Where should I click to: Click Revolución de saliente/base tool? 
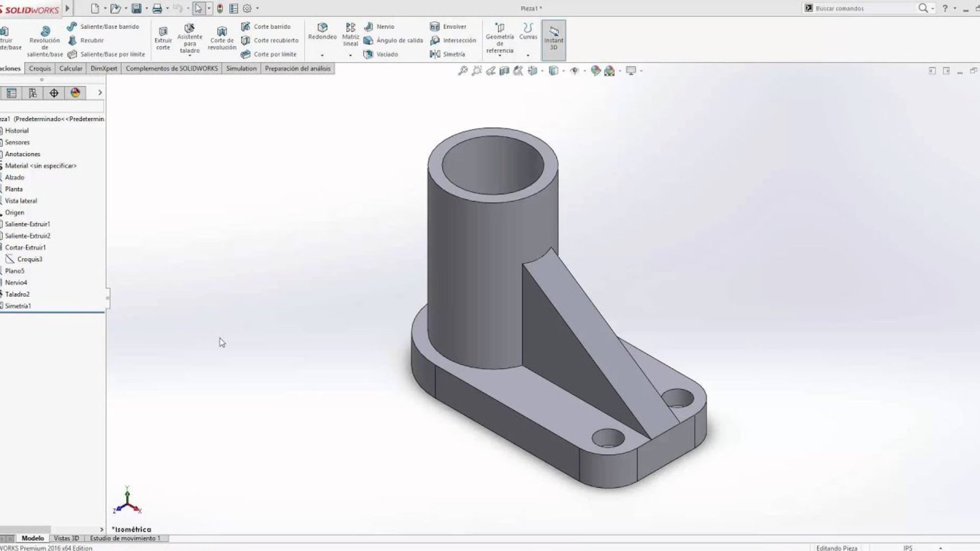45,41
